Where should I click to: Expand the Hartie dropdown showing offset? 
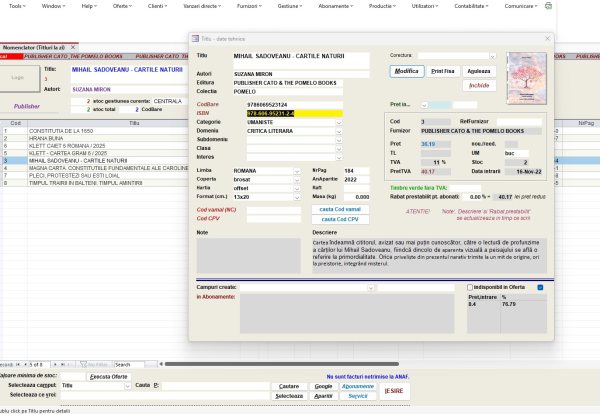click(x=297, y=189)
